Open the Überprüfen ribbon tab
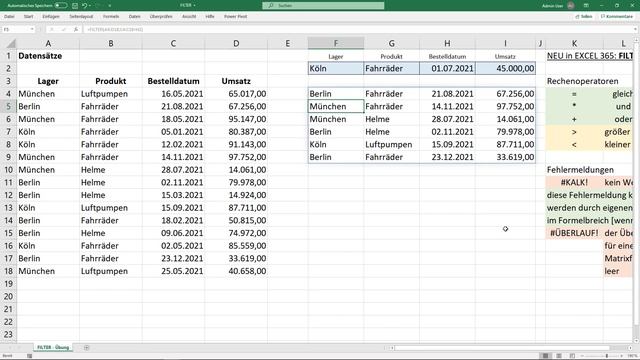The height and width of the screenshot is (360, 640). click(x=161, y=16)
